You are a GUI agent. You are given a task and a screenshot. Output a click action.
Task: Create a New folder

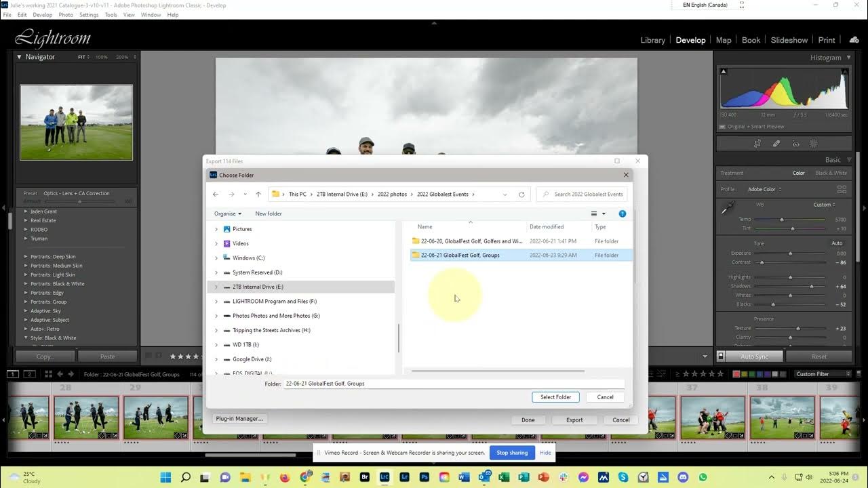[x=269, y=213]
